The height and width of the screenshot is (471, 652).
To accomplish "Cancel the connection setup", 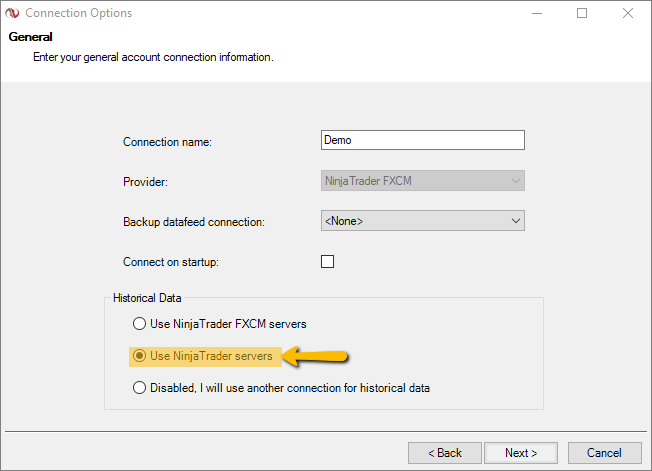I will click(604, 453).
